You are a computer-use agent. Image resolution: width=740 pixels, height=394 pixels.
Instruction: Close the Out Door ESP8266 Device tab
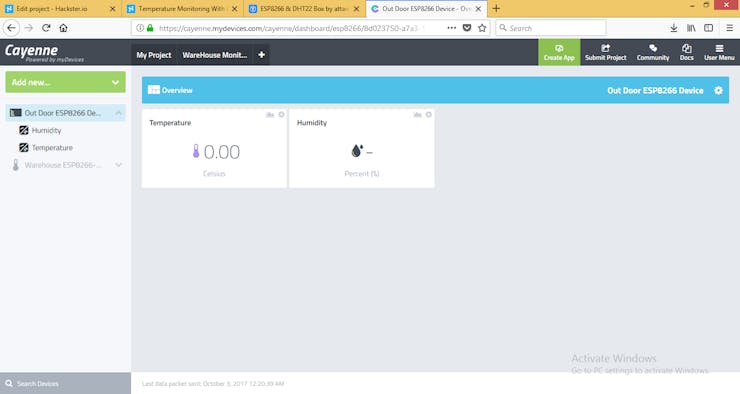click(x=478, y=8)
